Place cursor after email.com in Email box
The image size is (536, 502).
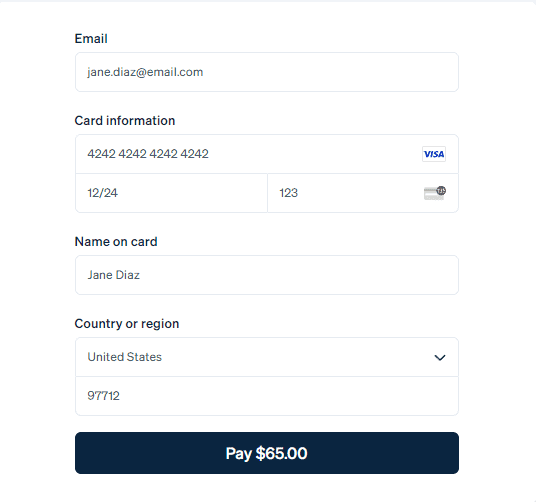click(x=204, y=72)
